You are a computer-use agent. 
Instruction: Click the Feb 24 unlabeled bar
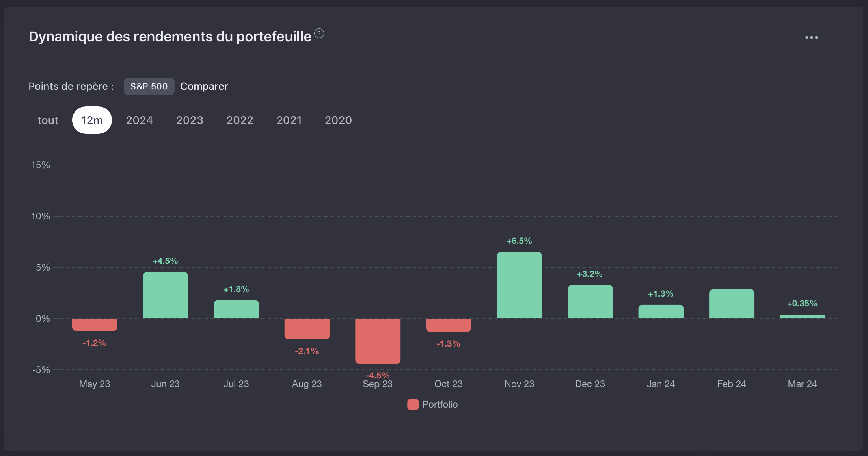(x=732, y=304)
